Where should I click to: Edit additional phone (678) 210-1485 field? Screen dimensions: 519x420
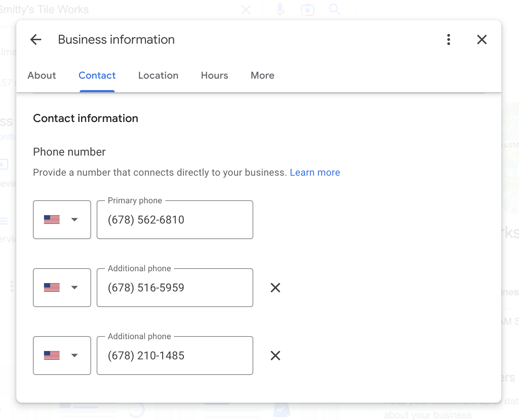pos(175,356)
